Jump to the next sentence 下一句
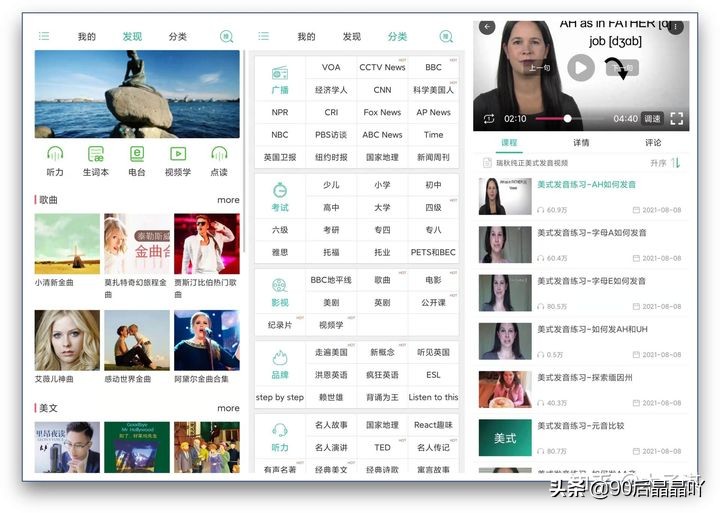720x513 pixels. 622,68
